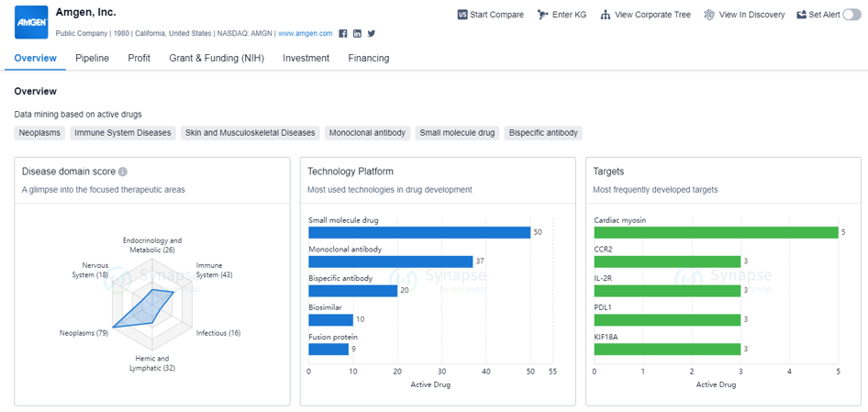Click View Corporate Tree button label
The height and width of the screenshot is (412, 868).
pos(652,15)
